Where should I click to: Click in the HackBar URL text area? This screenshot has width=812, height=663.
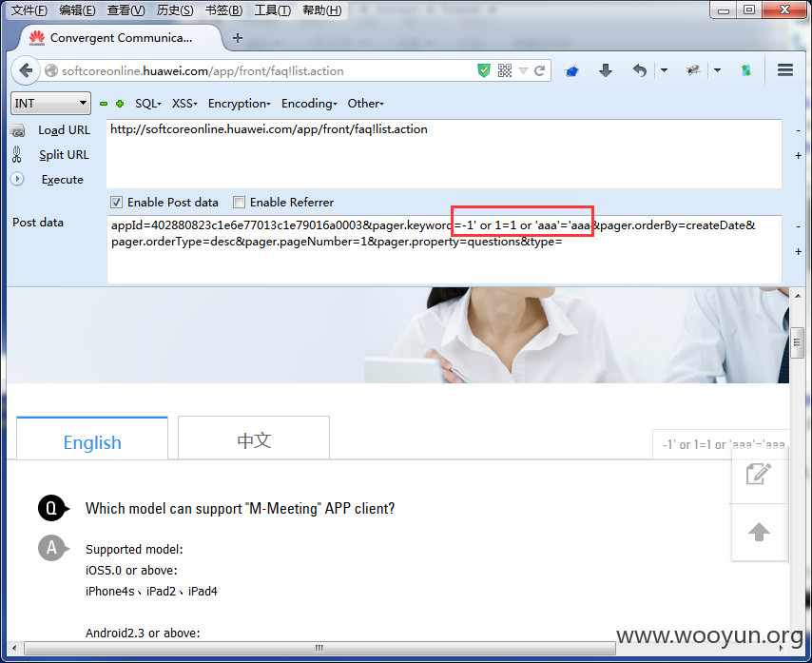[444, 154]
